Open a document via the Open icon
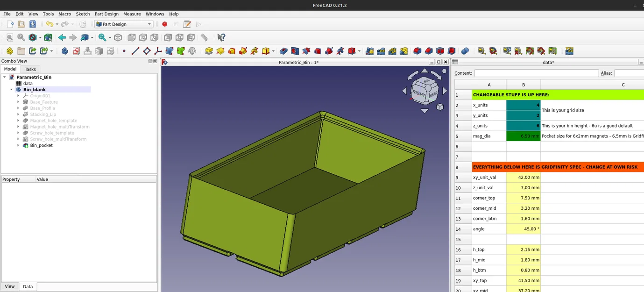This screenshot has height=292, width=644. pos(21,24)
